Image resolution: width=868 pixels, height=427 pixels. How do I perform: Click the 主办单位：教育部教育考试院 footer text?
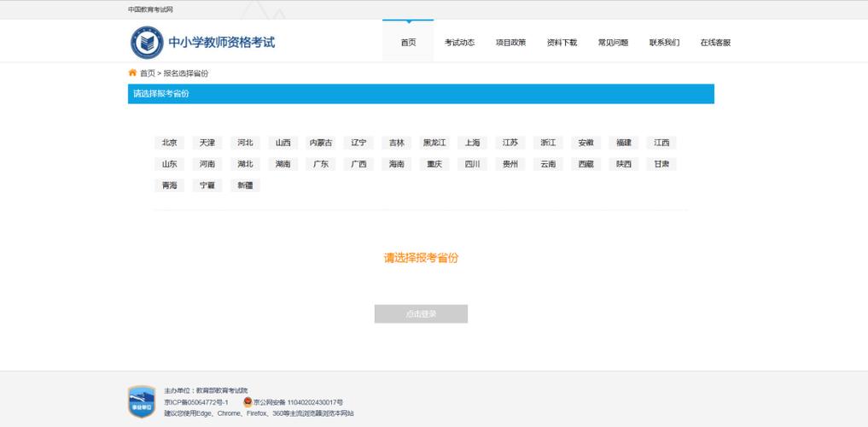click(x=206, y=390)
